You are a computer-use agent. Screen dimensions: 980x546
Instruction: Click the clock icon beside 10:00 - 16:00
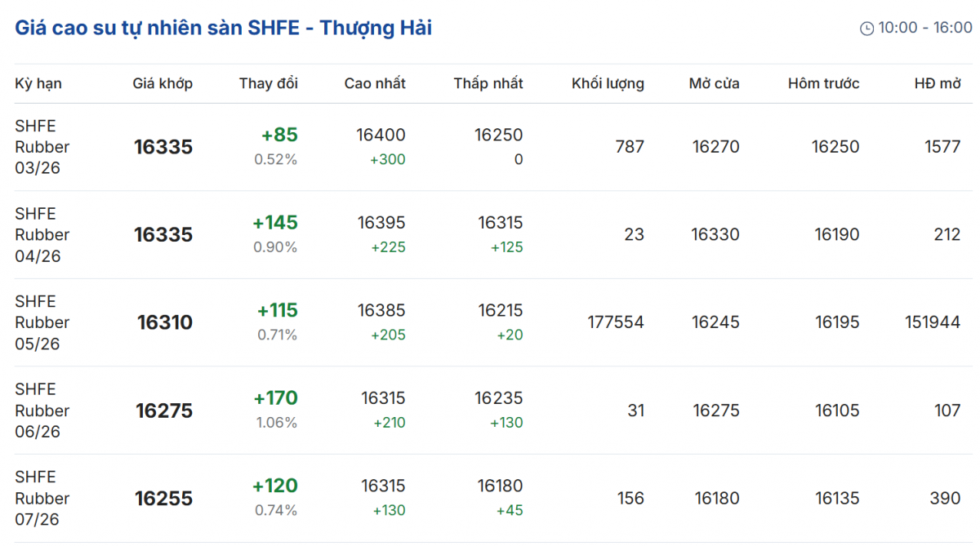coord(866,29)
